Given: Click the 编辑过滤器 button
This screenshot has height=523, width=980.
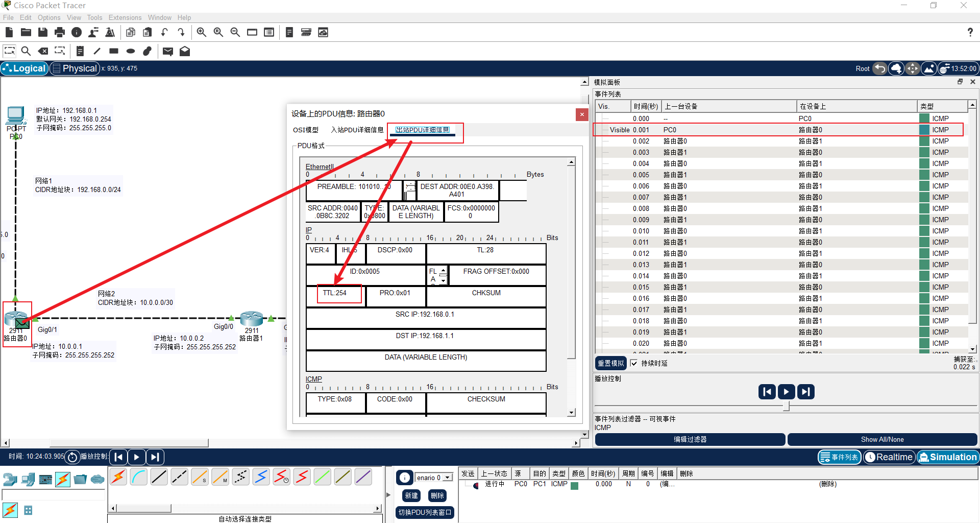Looking at the screenshot, I should click(690, 439).
